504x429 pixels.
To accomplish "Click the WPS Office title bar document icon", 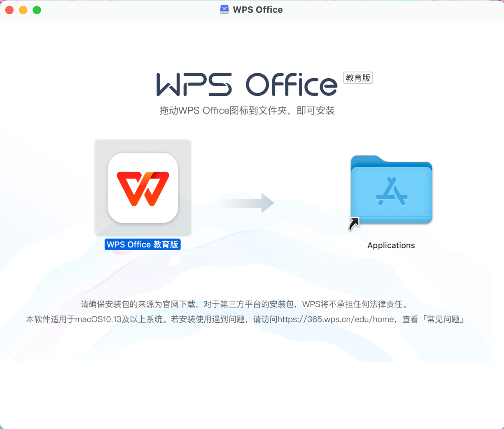I will (x=224, y=10).
